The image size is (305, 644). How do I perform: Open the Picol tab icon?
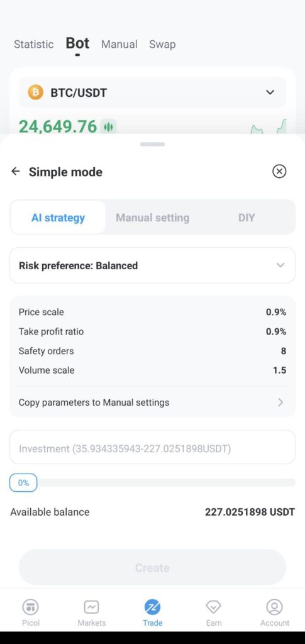(x=31, y=607)
